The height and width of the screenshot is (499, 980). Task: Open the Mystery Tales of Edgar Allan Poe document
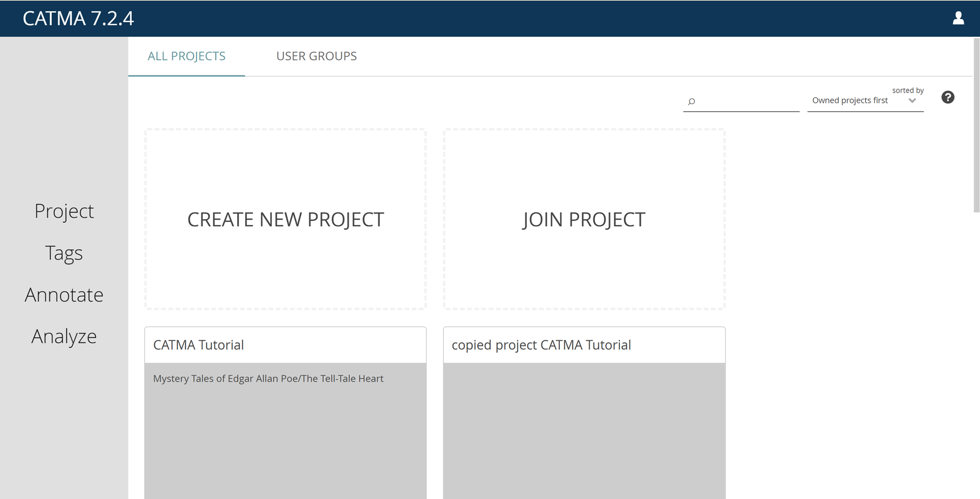click(x=268, y=378)
